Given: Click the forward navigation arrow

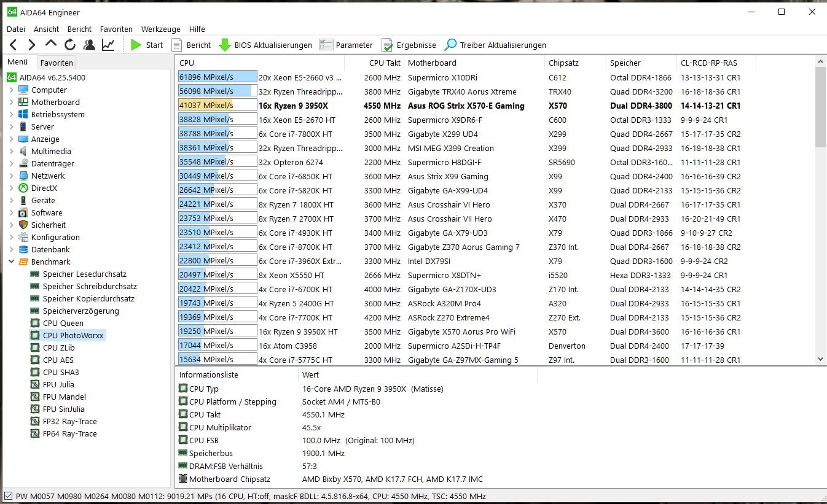Looking at the screenshot, I should pyautogui.click(x=32, y=45).
